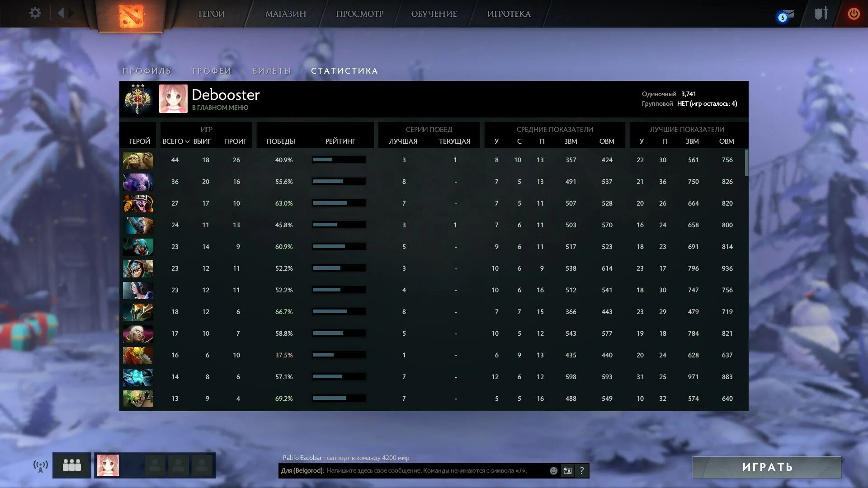The width and height of the screenshot is (868, 488).
Task: Open the ГЕРОИ menu
Action: [212, 14]
